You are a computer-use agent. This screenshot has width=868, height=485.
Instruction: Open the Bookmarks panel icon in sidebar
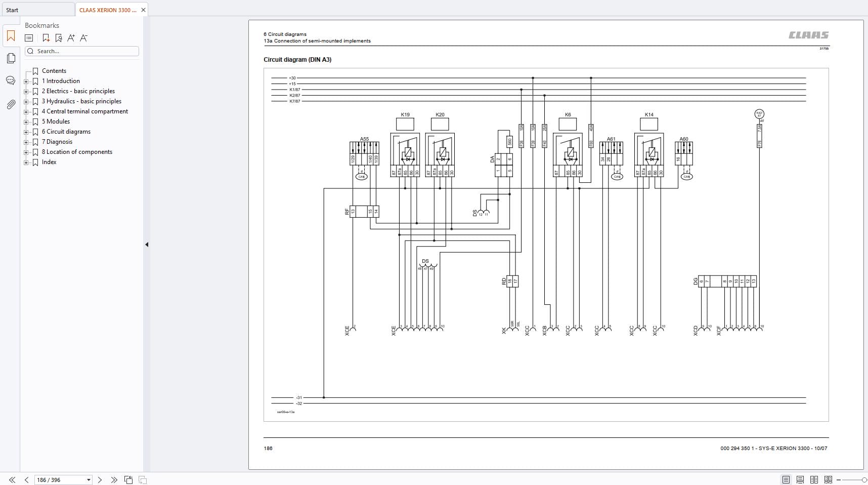pos(11,36)
